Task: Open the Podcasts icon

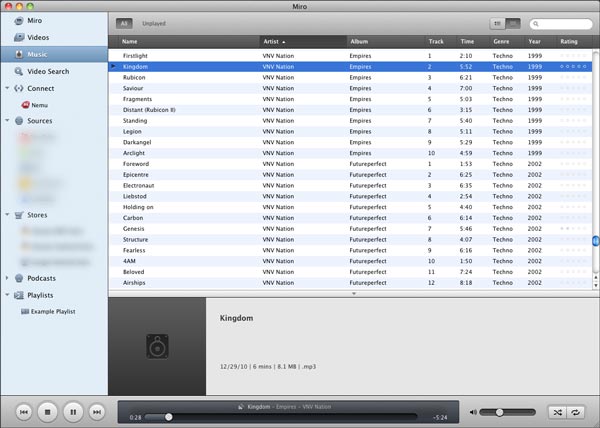Action: (x=19, y=278)
